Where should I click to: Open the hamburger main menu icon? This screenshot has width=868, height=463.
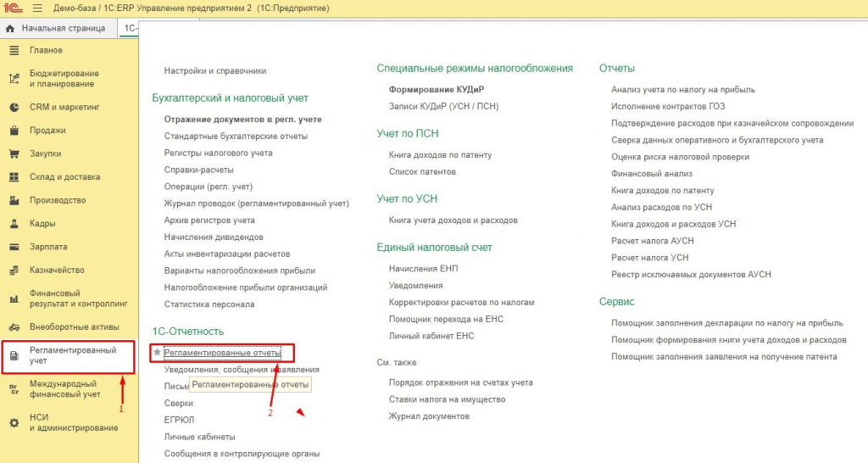(37, 8)
